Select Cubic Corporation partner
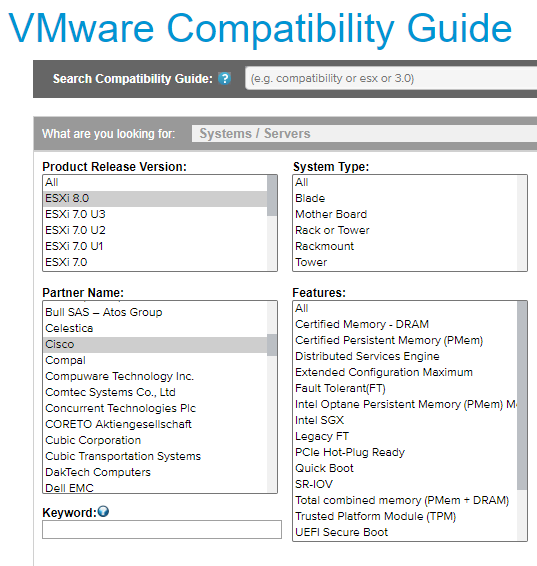Image resolution: width=537 pixels, height=566 pixels. coord(155,440)
